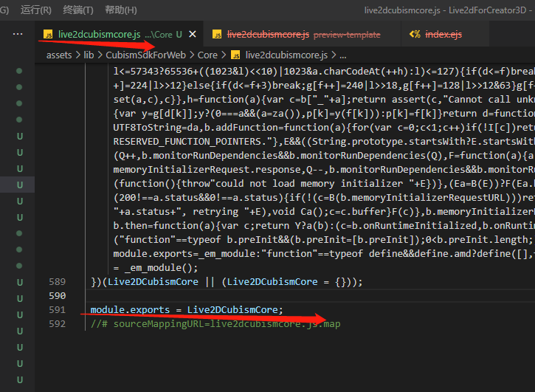Click the JS icon in the breadcrumb
This screenshot has height=392, width=535.
(x=235, y=55)
